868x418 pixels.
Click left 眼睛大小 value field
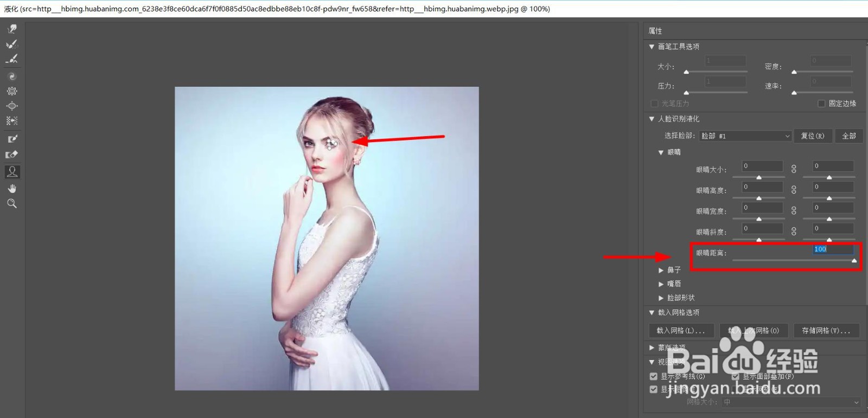click(762, 166)
